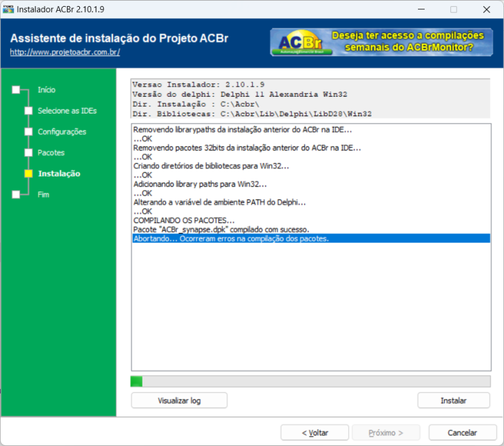
Task: Click the white Início step marker
Action: click(15, 89)
